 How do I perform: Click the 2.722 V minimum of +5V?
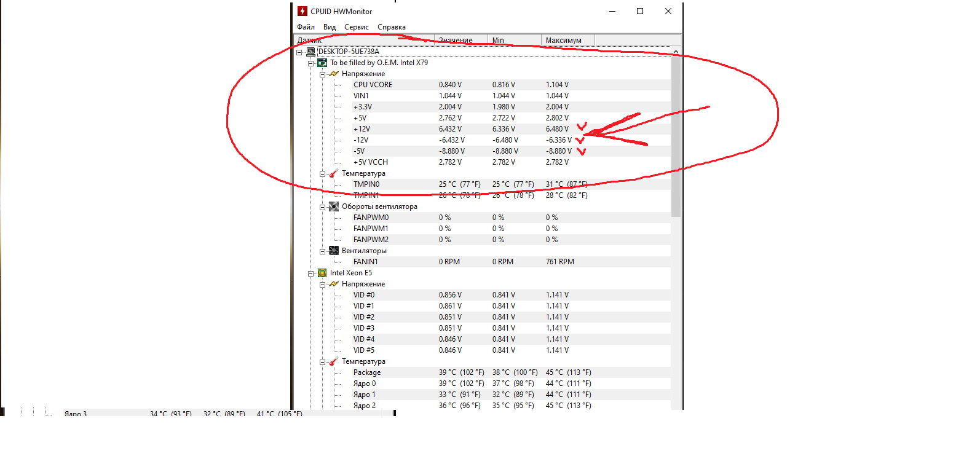coord(504,118)
